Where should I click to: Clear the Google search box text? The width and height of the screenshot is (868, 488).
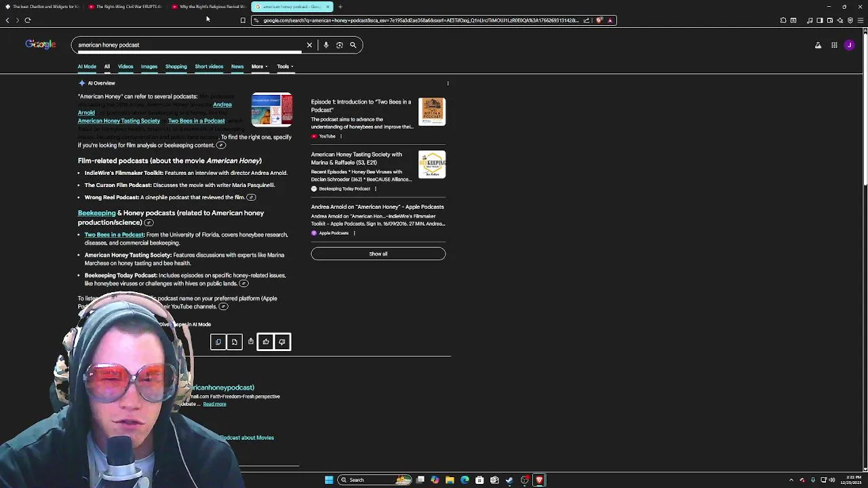click(x=309, y=45)
